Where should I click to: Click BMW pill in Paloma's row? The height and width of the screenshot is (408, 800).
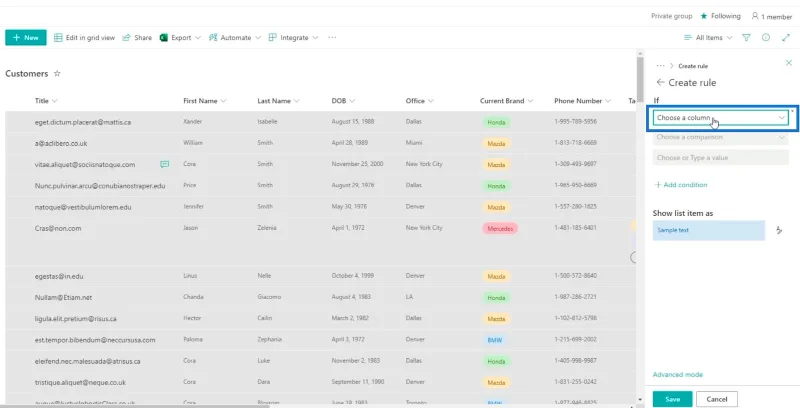coord(494,340)
